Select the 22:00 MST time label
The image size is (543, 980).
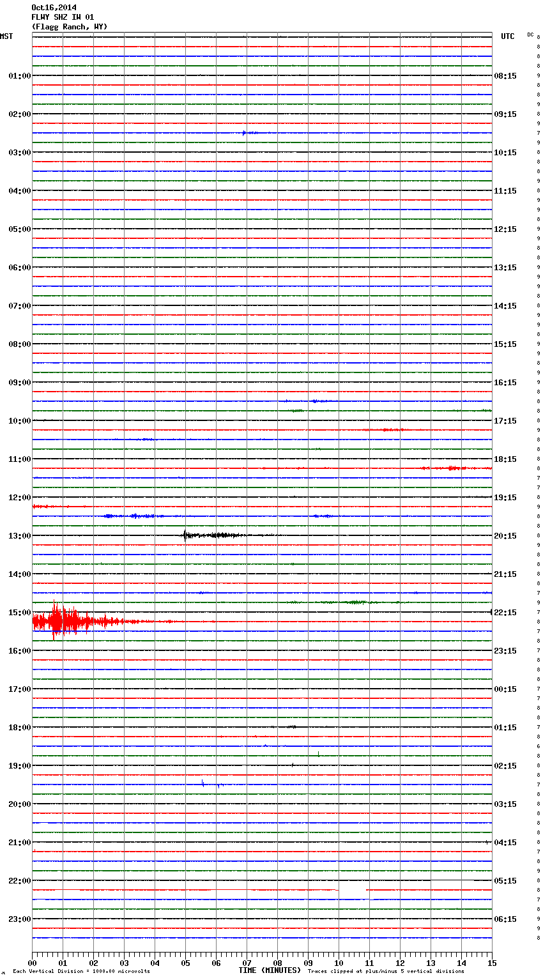pos(20,881)
